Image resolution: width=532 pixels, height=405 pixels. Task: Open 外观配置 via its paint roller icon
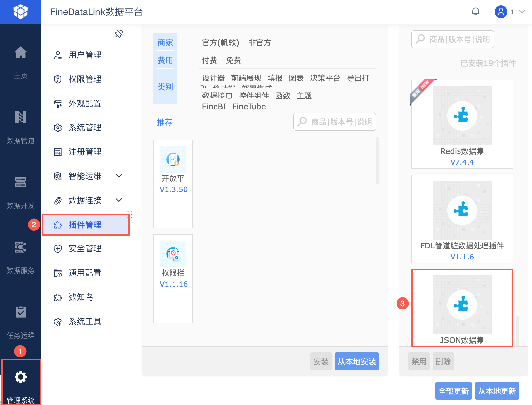[58, 104]
